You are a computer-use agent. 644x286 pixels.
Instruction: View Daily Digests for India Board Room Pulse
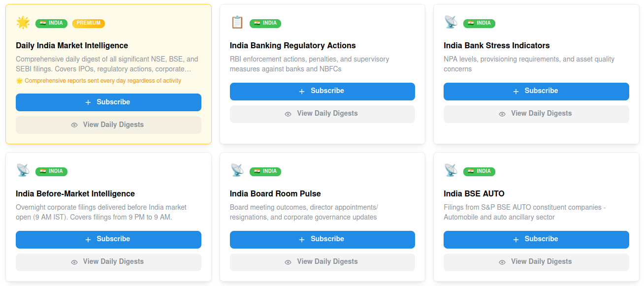(x=322, y=262)
